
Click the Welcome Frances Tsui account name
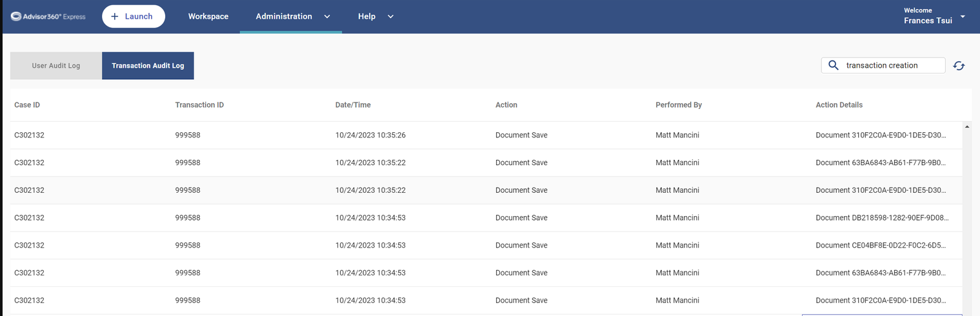[928, 16]
